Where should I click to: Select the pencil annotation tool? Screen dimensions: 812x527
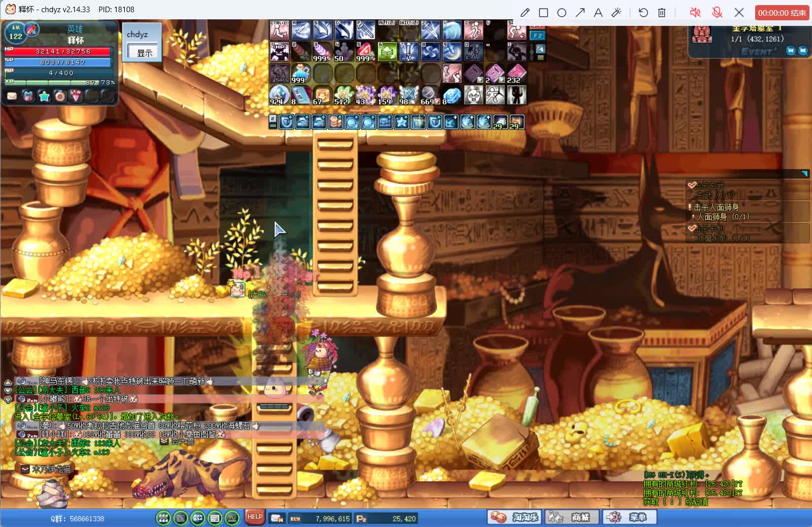(x=525, y=13)
